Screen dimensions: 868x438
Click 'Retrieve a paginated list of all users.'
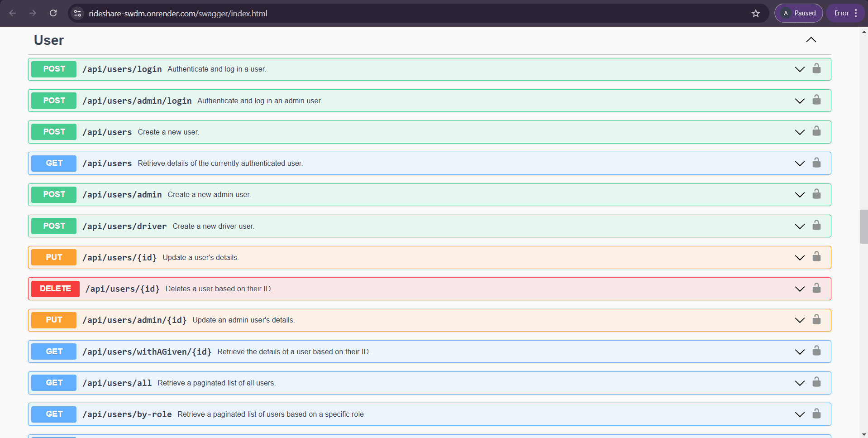[x=217, y=383]
